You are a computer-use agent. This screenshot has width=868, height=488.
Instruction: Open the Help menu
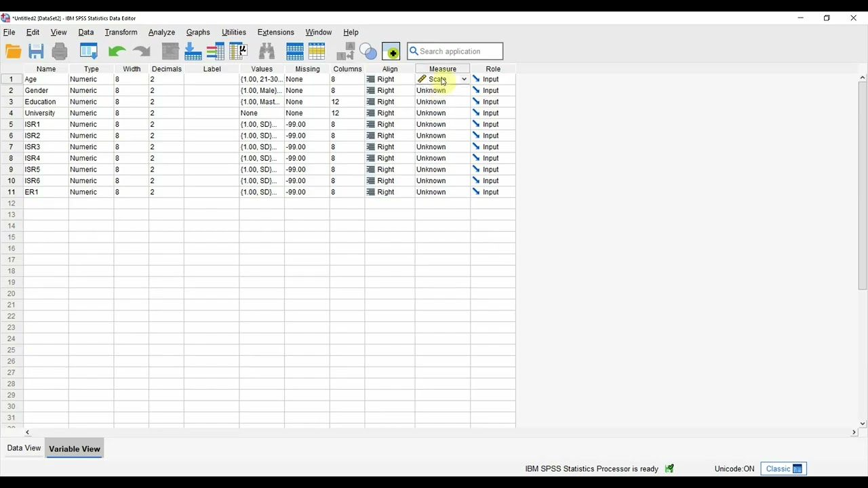click(351, 33)
